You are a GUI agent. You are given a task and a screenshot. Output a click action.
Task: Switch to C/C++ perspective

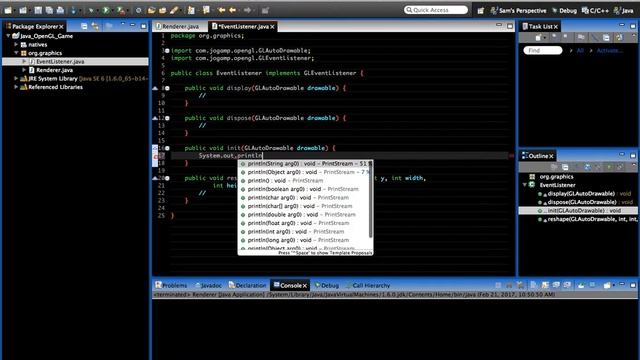coord(595,11)
